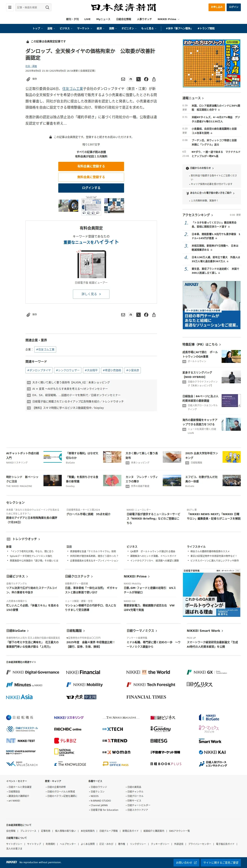Open #米中「新アヘン戦争」 topic tab
The image size is (247, 868).
[179, 28]
